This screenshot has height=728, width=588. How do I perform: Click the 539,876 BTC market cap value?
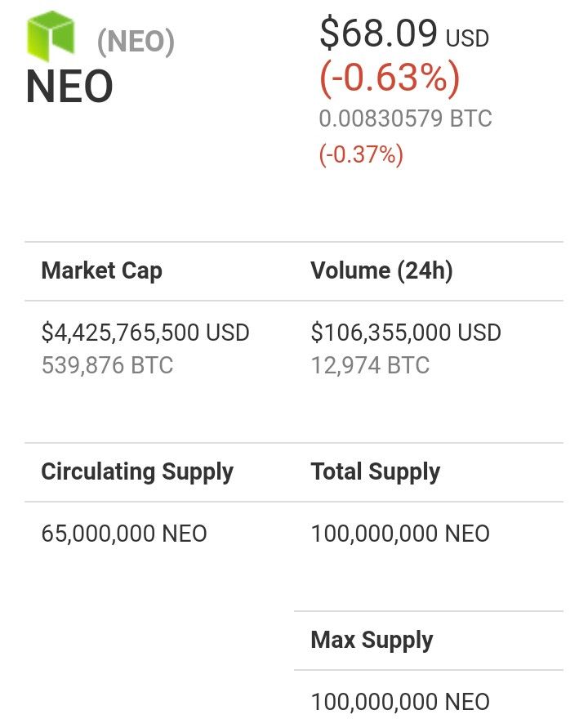pos(107,365)
